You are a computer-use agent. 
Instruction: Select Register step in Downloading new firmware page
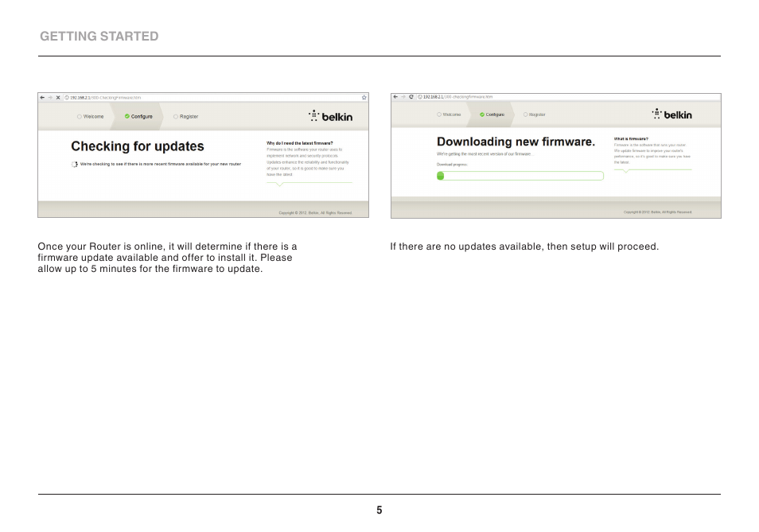[535, 115]
